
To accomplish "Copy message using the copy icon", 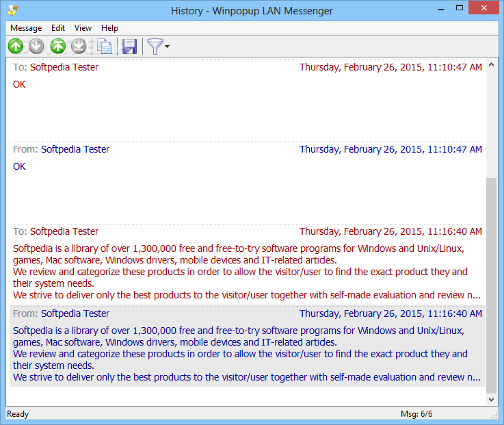I will pyautogui.click(x=104, y=47).
